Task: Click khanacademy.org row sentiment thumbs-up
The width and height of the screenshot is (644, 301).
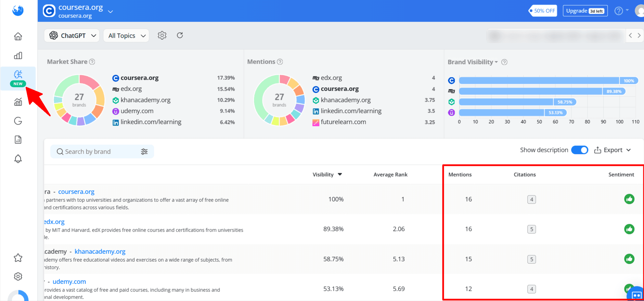Action: point(629,259)
